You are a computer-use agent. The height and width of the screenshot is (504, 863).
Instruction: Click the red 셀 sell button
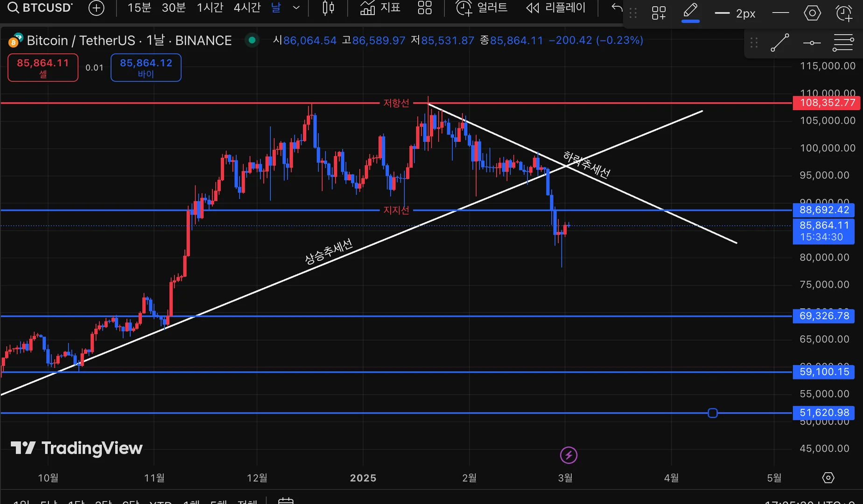43,68
